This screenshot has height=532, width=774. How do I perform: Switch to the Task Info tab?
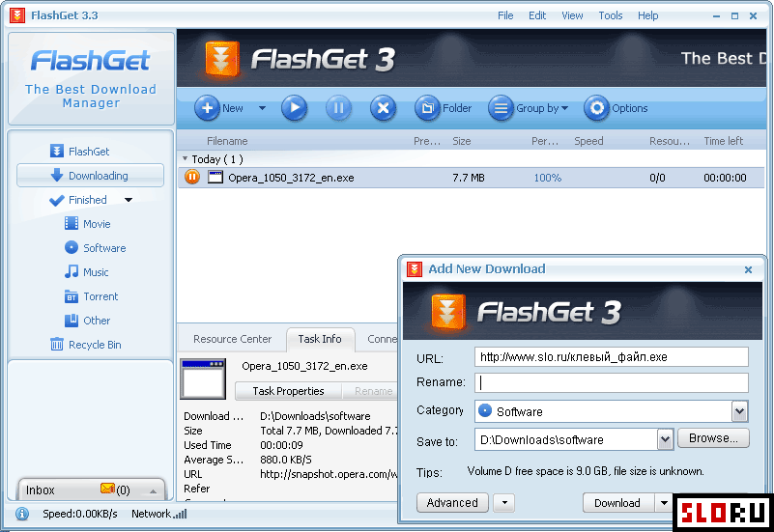tap(320, 339)
